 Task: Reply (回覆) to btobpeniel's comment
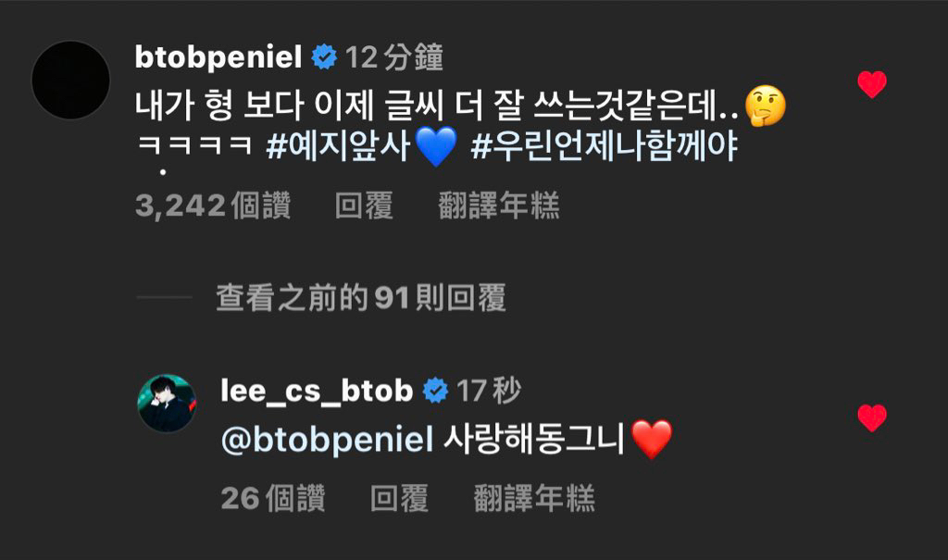click(x=364, y=206)
